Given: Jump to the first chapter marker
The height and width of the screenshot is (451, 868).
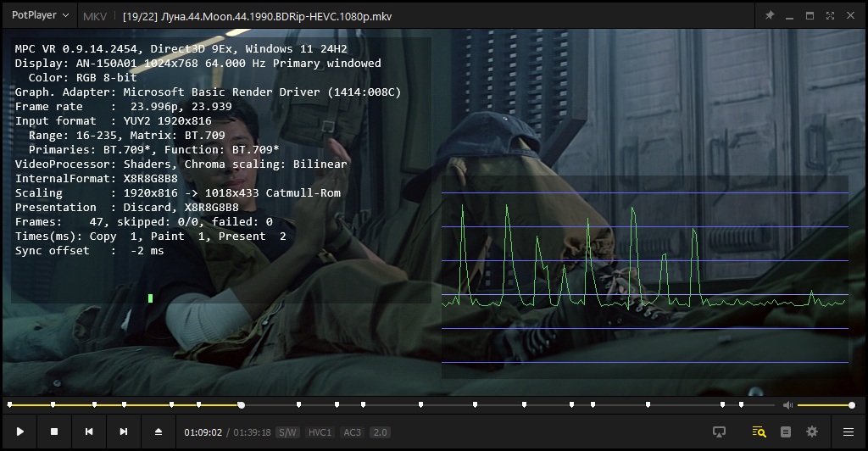Looking at the screenshot, I should click(10, 405).
